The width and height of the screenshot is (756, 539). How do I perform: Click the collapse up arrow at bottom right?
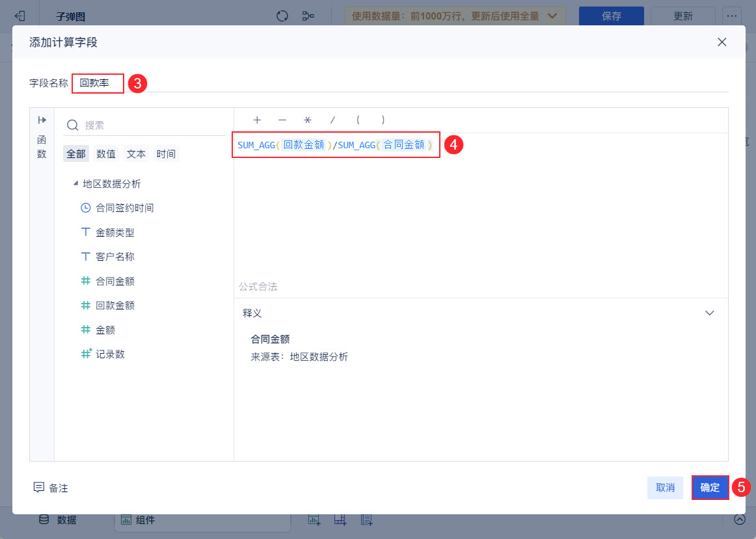[x=740, y=519]
